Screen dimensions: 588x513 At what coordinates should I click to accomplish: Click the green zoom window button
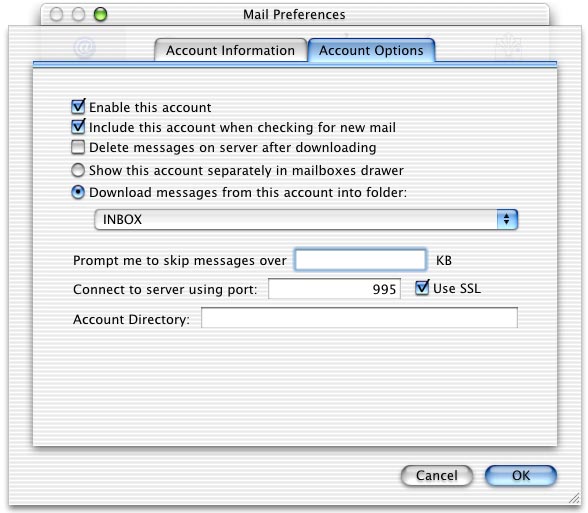pos(100,15)
